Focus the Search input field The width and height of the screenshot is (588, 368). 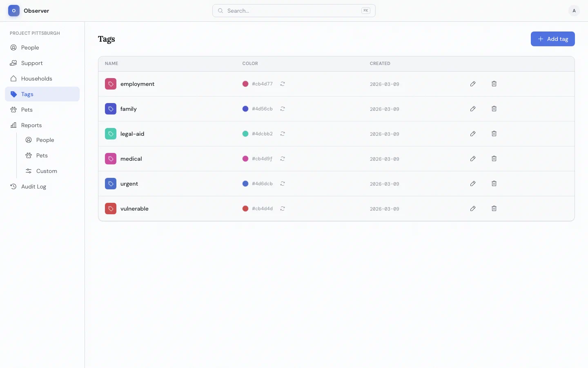(294, 11)
